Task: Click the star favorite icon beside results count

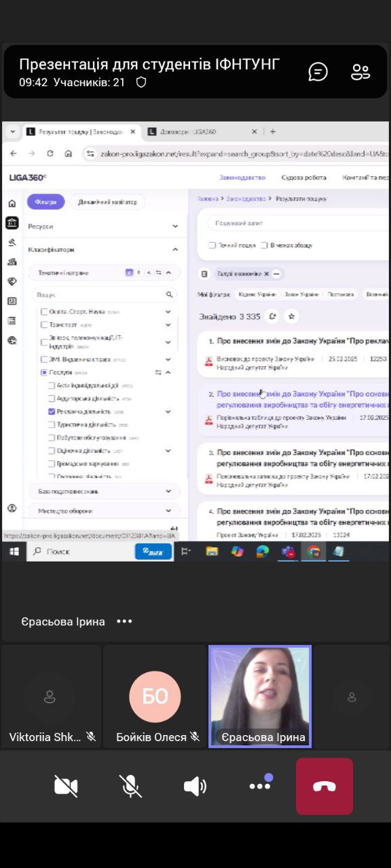Action: point(291,316)
